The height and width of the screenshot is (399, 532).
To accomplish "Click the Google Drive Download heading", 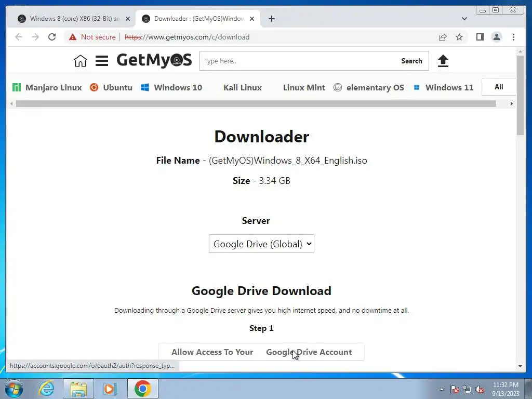I will pos(261,291).
